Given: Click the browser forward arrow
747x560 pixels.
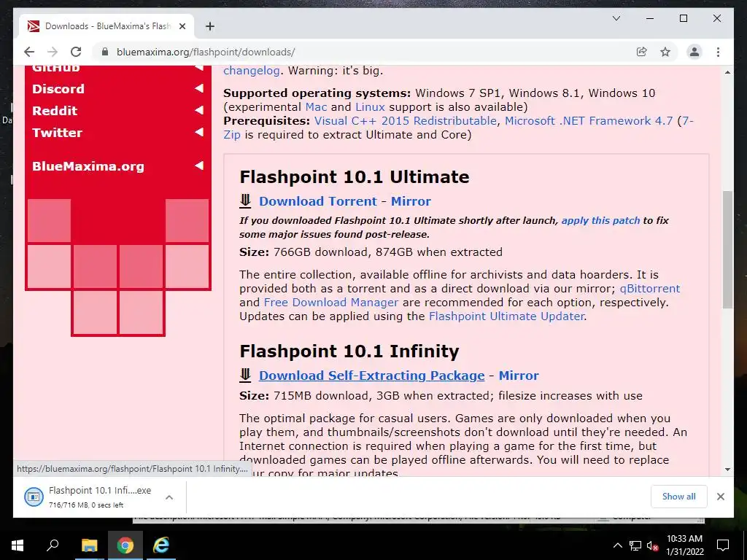Looking at the screenshot, I should pos(53,52).
